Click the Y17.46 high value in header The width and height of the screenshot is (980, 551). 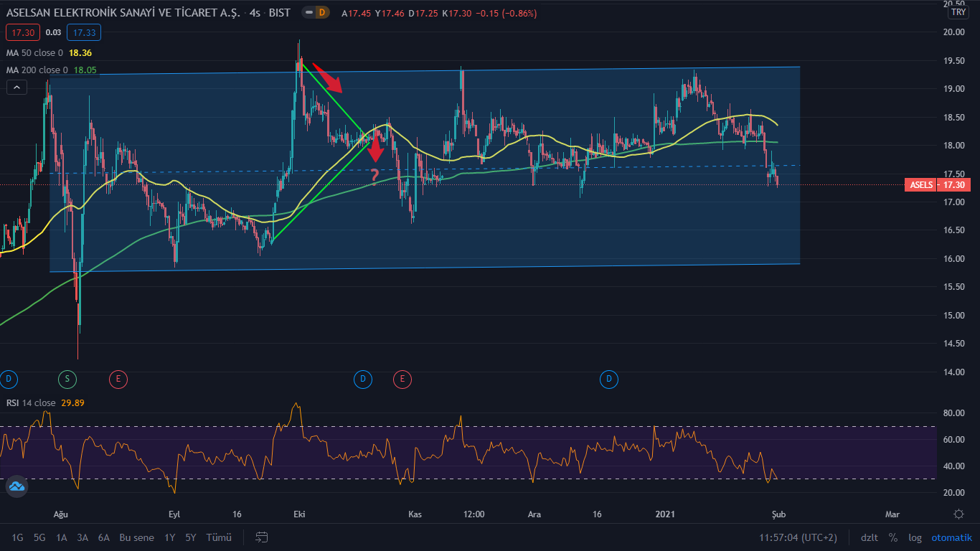388,13
